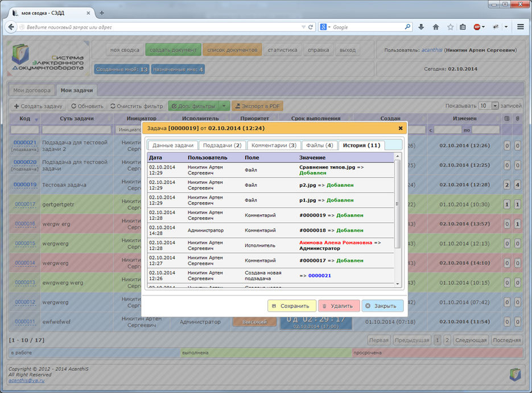The height and width of the screenshot is (393, 532).
Task: Click the моя сводка menu item
Action: [x=125, y=50]
